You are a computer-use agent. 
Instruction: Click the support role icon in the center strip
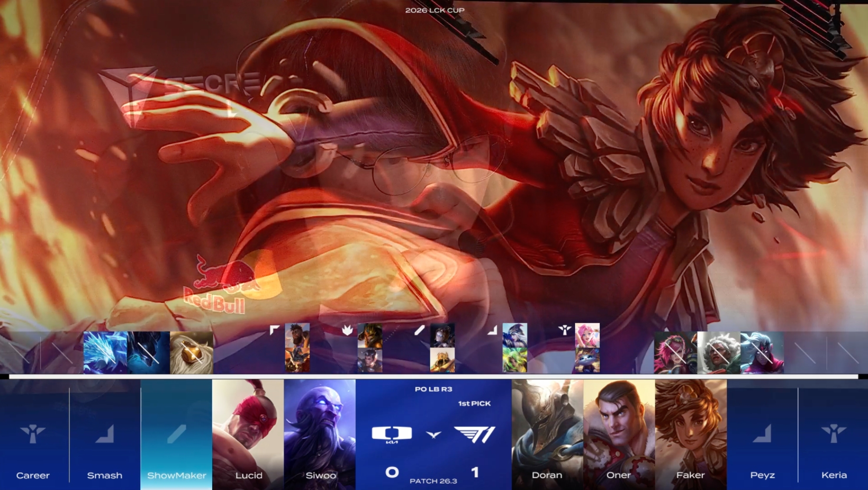pyautogui.click(x=564, y=331)
